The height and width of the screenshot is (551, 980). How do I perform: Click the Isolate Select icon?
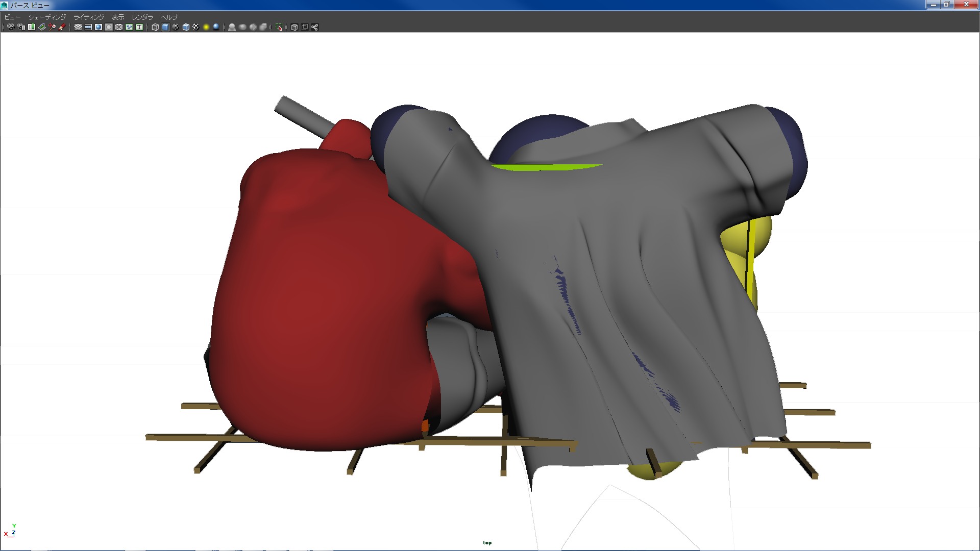(279, 27)
